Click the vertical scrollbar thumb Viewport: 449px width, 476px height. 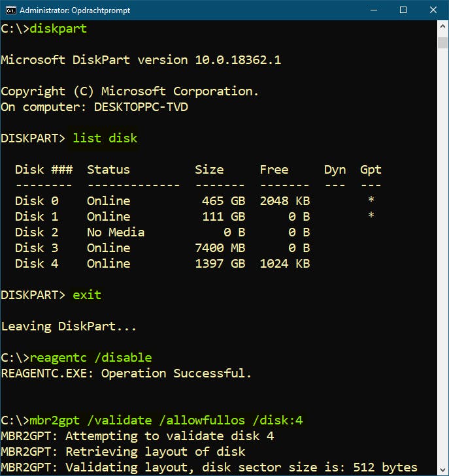tap(442, 42)
